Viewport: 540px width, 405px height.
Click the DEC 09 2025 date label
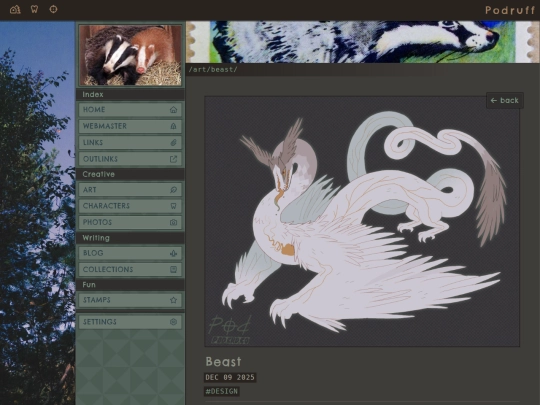point(230,377)
